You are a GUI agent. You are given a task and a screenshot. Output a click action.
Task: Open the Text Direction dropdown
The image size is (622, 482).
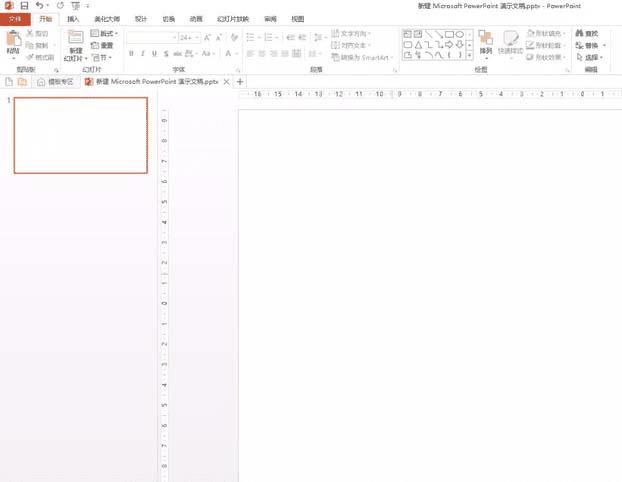click(x=351, y=33)
